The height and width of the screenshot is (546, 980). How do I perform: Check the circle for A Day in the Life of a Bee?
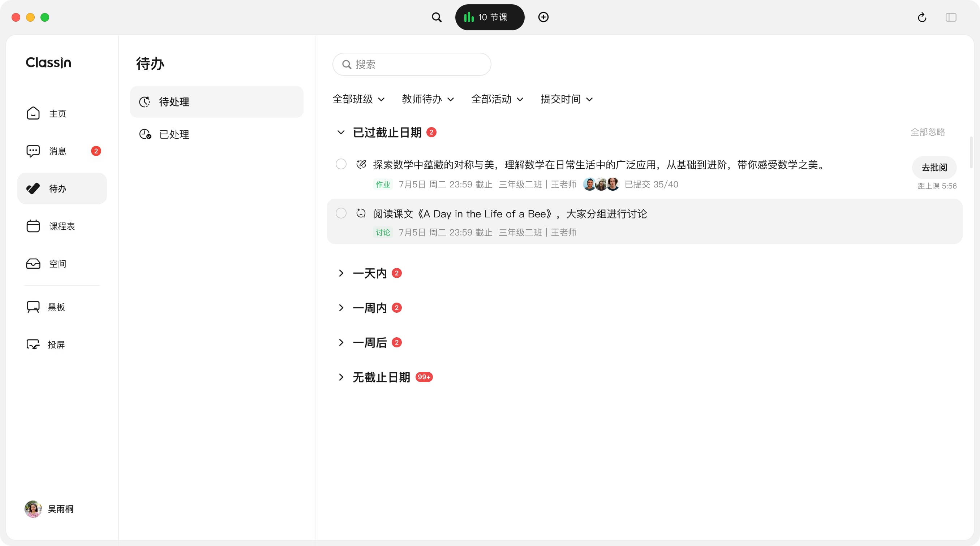[341, 213]
